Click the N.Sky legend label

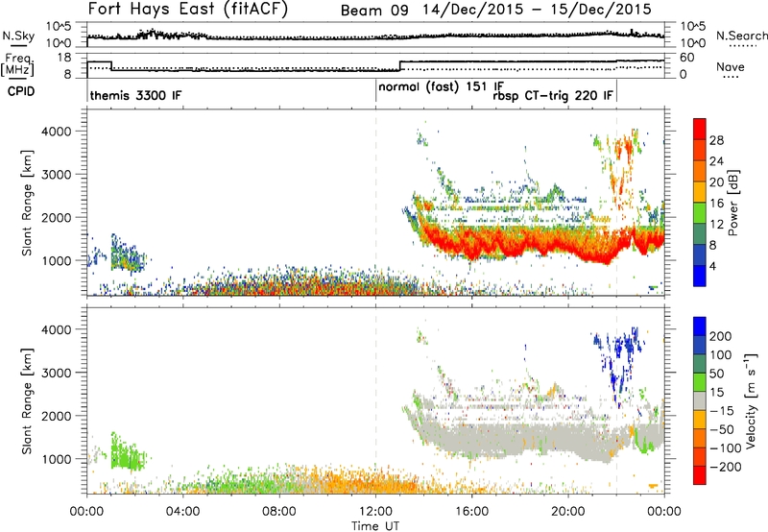[18, 36]
